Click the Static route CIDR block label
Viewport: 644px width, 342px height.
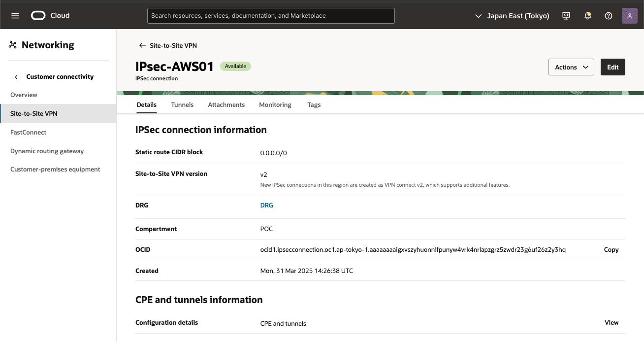(x=169, y=152)
